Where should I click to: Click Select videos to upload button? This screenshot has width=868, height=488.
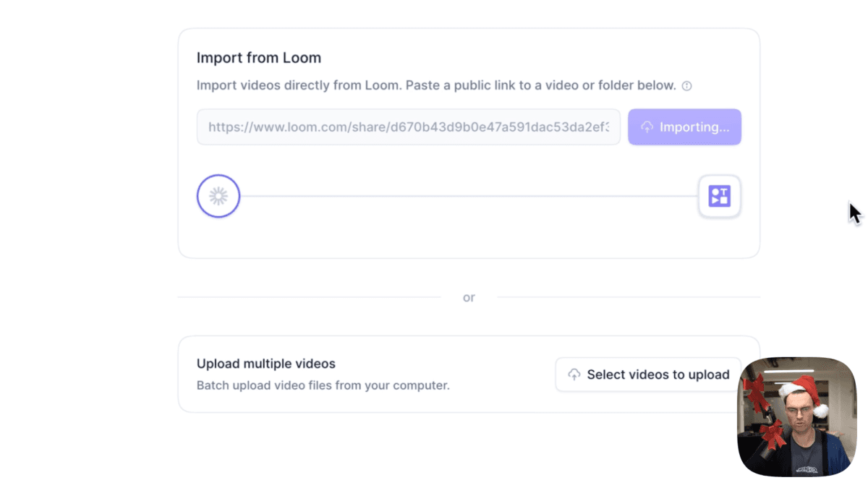point(648,374)
